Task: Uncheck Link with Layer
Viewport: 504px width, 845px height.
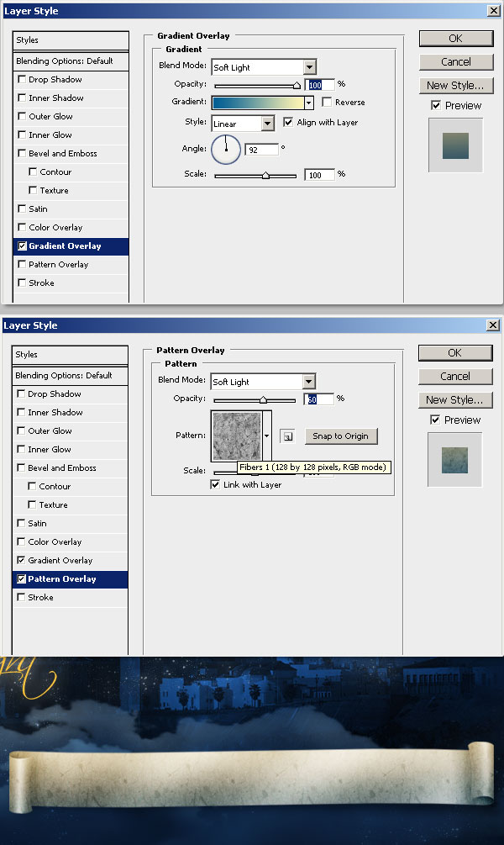Action: click(x=215, y=484)
